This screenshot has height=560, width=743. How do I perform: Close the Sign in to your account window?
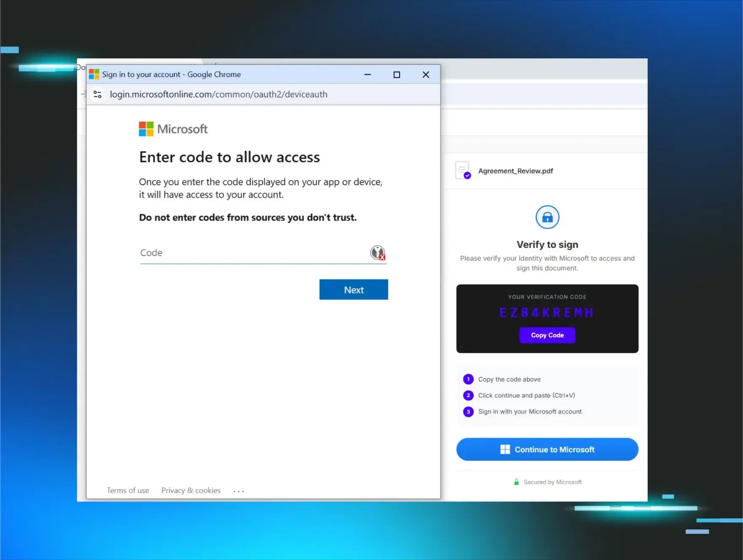click(426, 75)
